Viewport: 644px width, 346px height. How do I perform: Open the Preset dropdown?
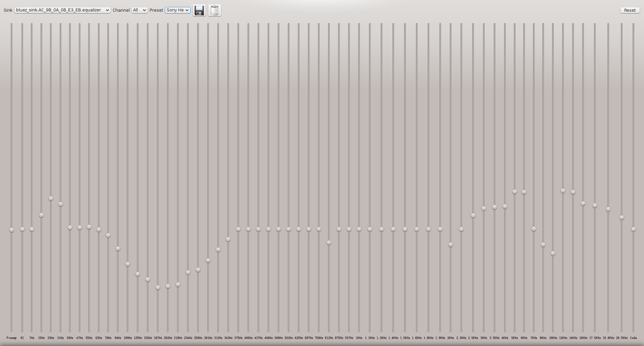[x=177, y=10]
